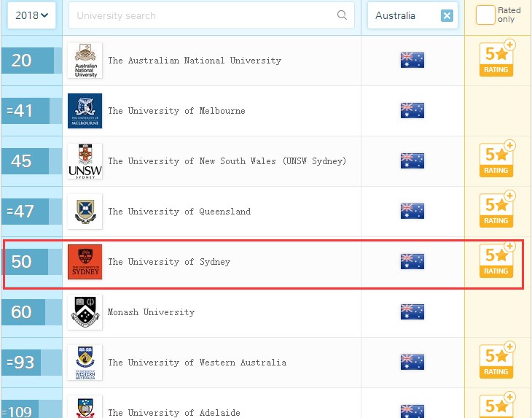The image size is (532, 418).
Task: Click the rank 20 score bar
Action: pos(28,61)
